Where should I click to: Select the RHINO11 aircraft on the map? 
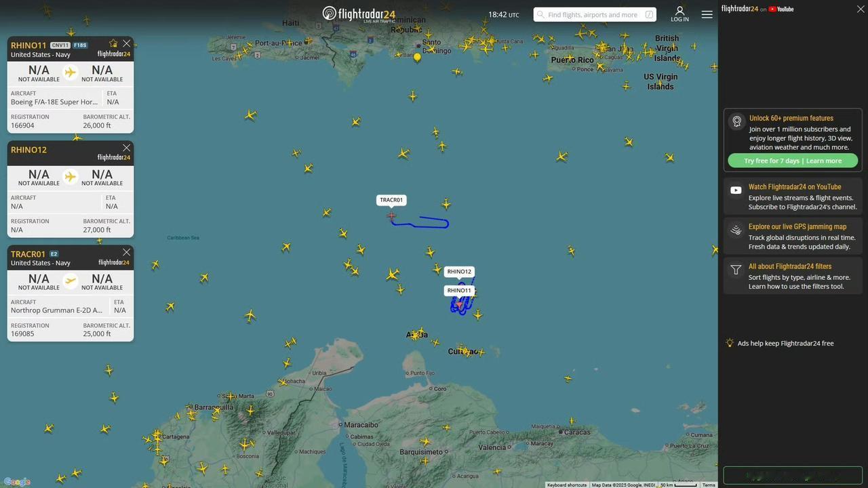click(460, 305)
